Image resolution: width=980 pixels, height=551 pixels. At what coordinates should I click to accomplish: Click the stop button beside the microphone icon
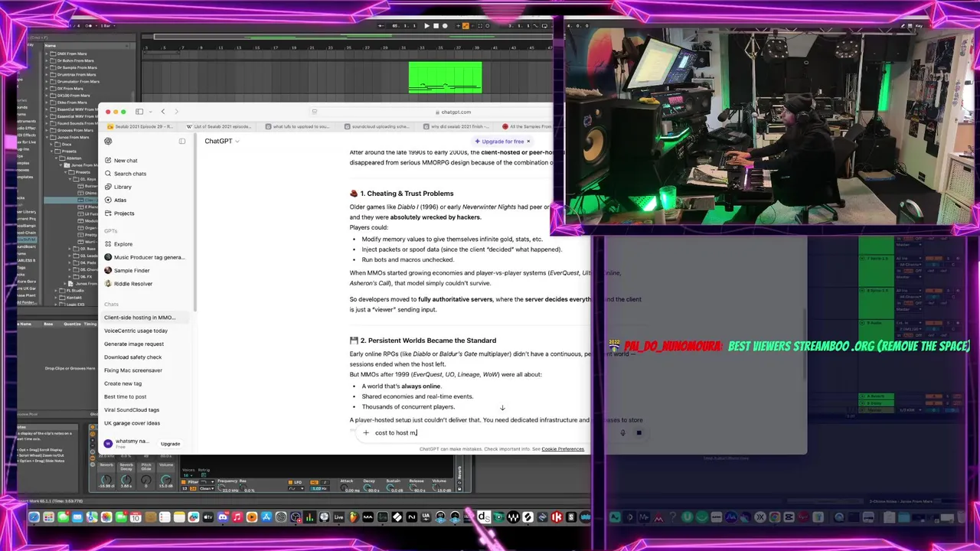(x=639, y=433)
